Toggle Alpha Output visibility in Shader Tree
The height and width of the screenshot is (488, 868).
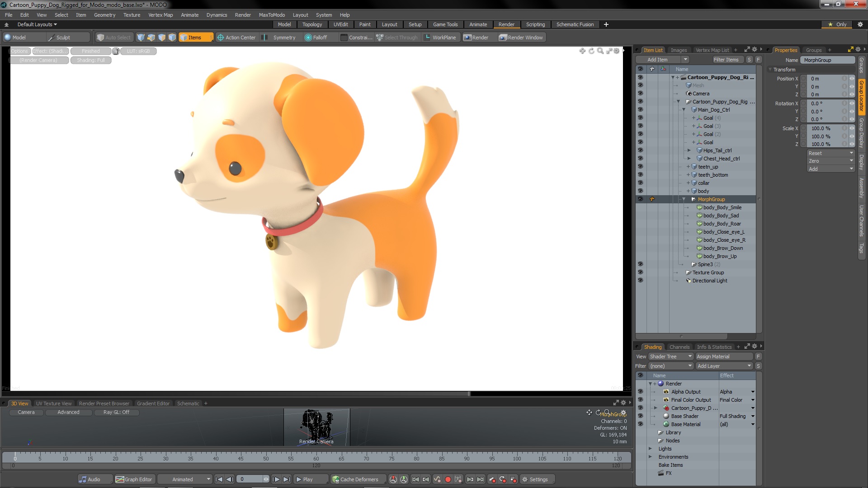pyautogui.click(x=640, y=392)
